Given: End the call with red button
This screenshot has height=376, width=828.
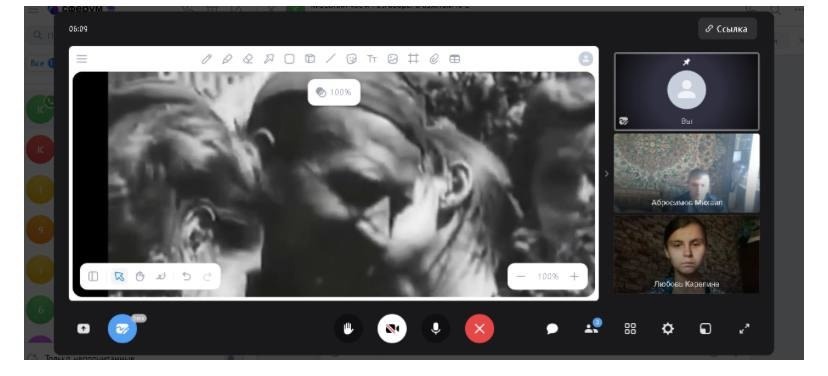Looking at the screenshot, I should point(479,329).
